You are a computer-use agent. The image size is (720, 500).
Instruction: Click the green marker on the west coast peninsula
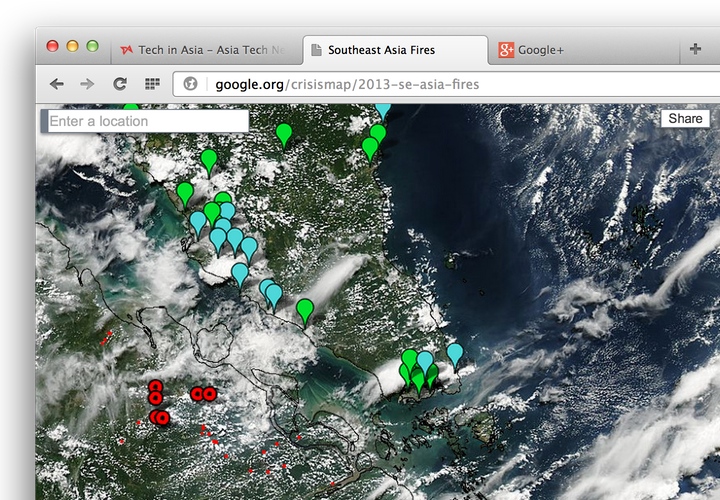[185, 195]
